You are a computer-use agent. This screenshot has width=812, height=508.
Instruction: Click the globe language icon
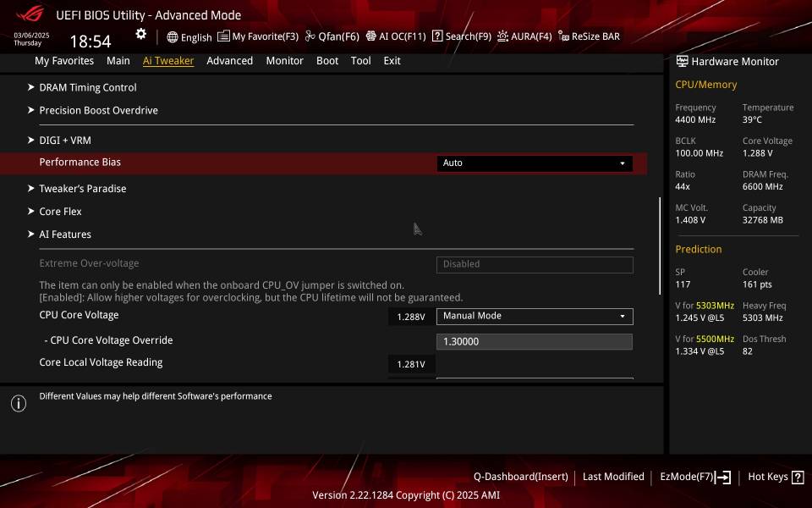point(173,36)
